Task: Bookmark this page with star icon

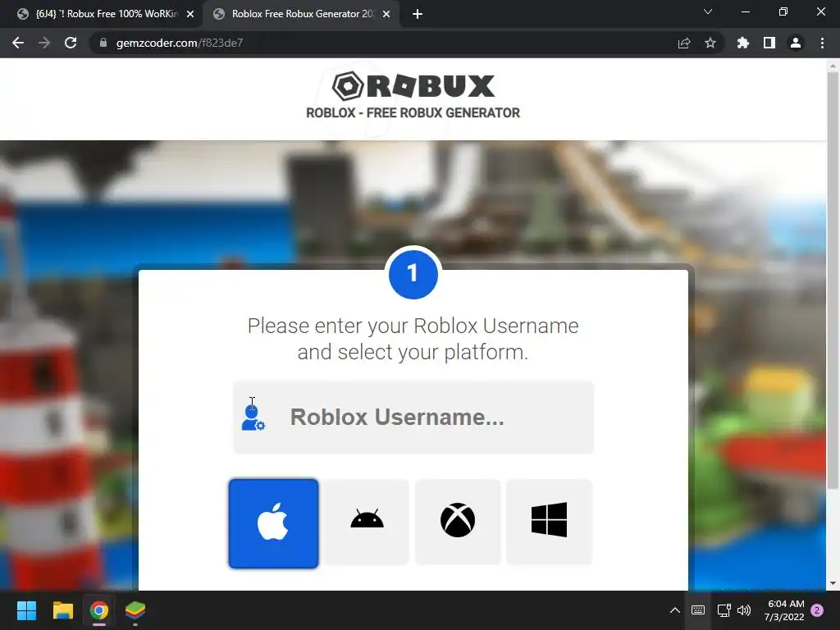Action: (x=710, y=43)
